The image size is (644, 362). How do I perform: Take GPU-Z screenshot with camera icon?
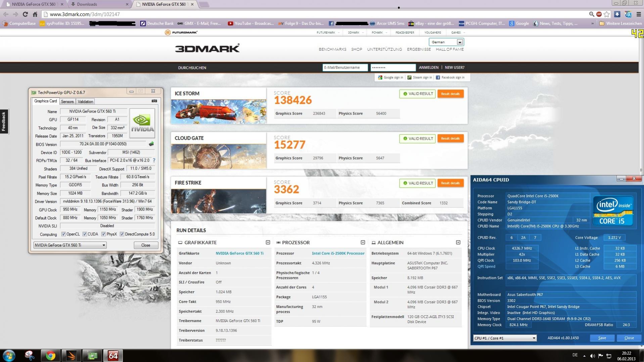click(154, 101)
